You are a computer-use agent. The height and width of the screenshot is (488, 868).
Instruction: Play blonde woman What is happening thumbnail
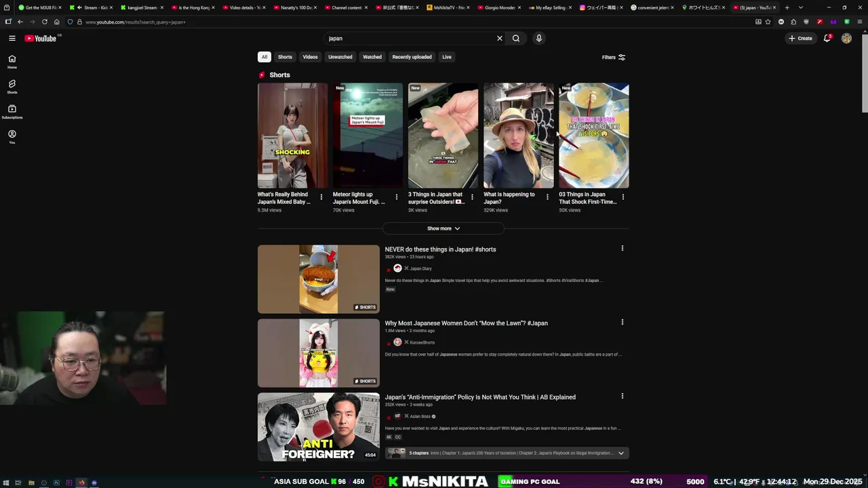tap(519, 136)
